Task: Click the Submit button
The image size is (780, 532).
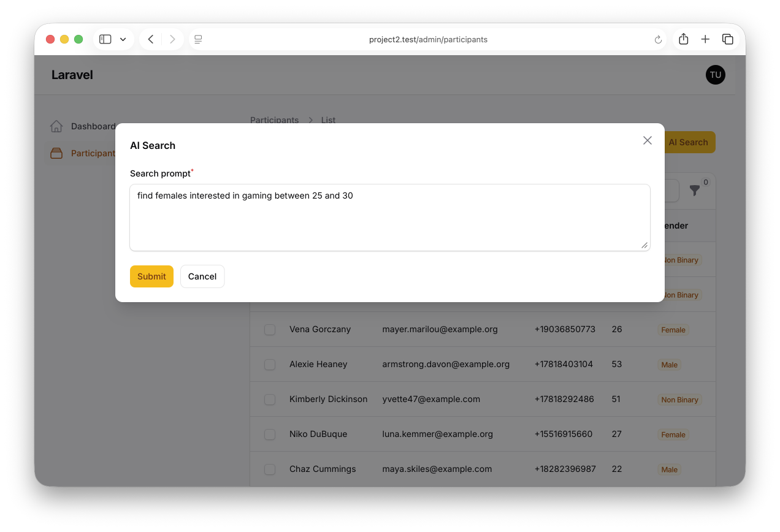Action: tap(151, 276)
